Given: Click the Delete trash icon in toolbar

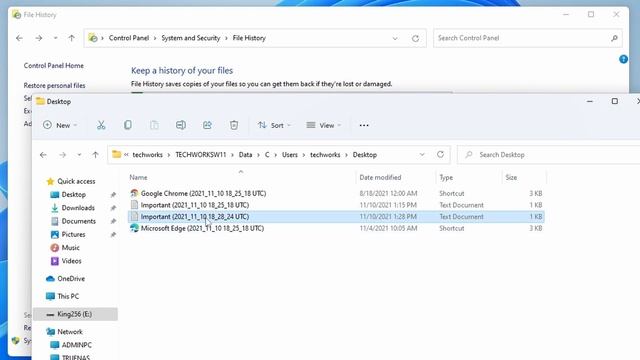Looking at the screenshot, I should point(234,125).
